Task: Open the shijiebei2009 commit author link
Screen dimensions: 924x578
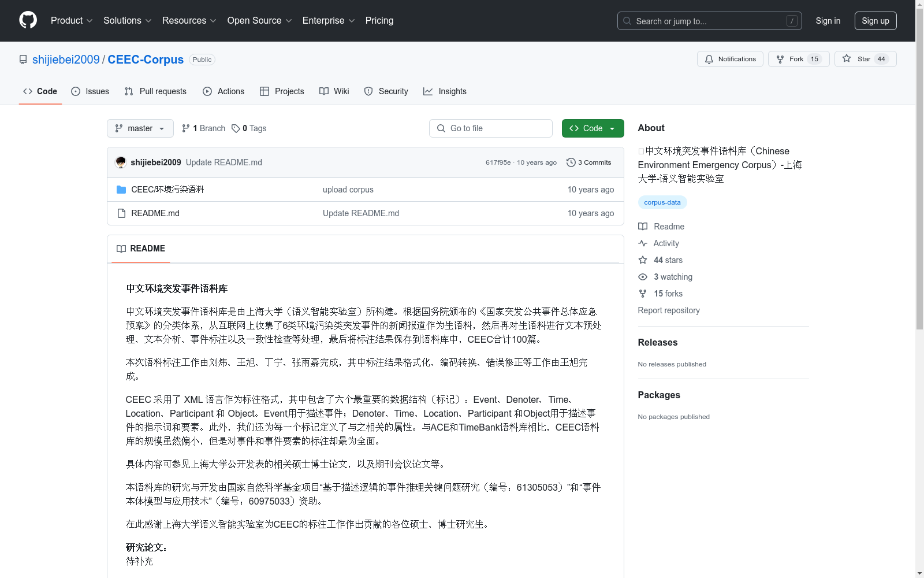Action: click(156, 162)
